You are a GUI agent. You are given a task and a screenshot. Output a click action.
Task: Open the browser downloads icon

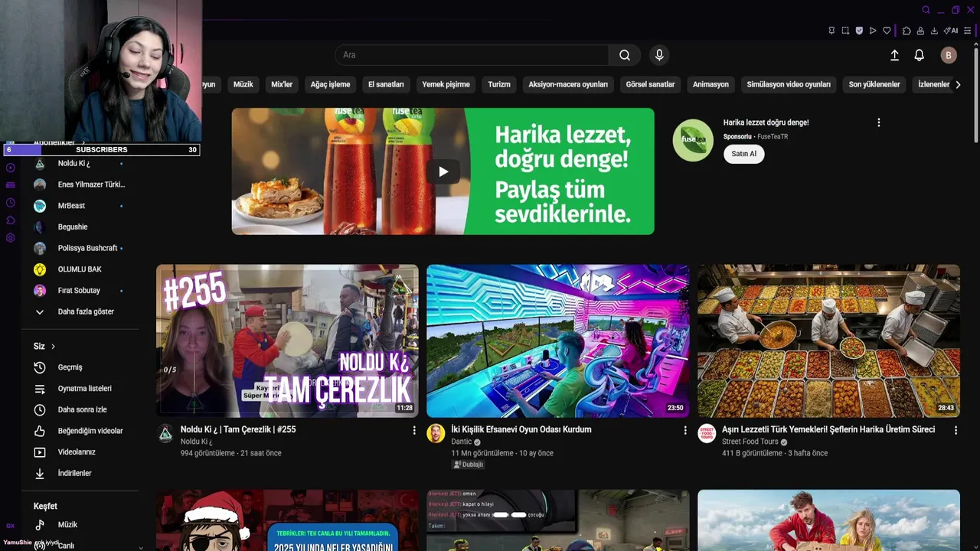(934, 31)
